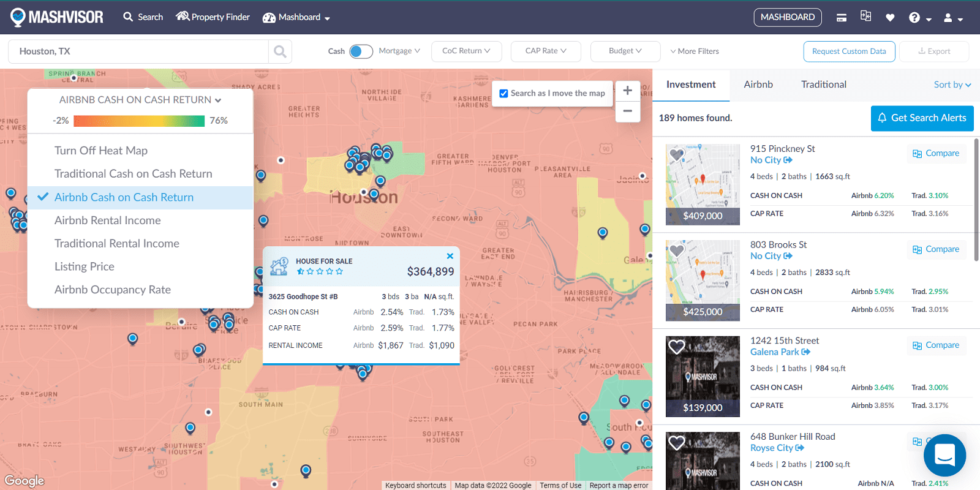Open the user account menu
This screenshot has height=490, width=980.
953,18
